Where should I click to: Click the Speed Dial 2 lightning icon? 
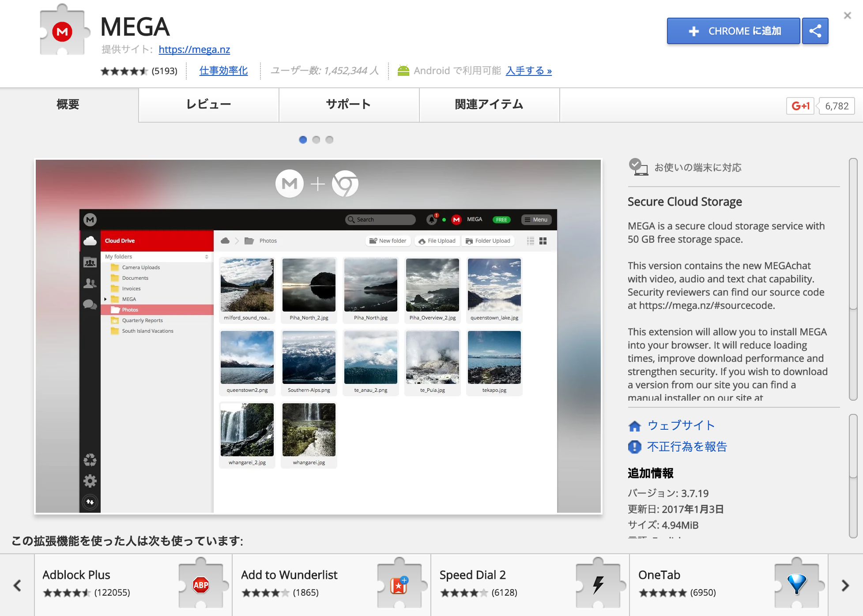point(598,585)
